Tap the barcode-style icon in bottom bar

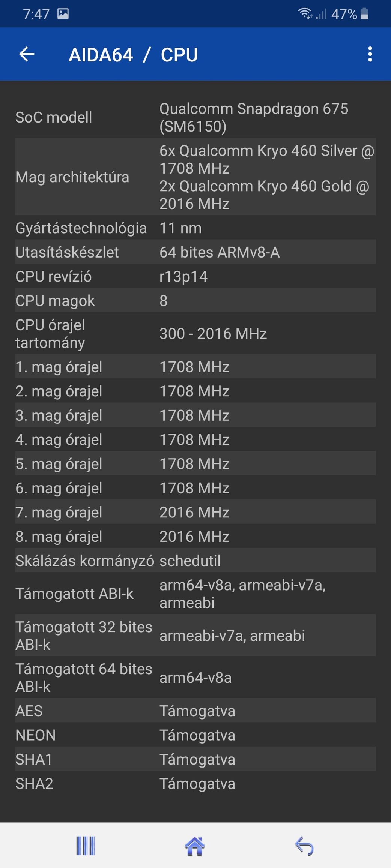click(x=86, y=846)
